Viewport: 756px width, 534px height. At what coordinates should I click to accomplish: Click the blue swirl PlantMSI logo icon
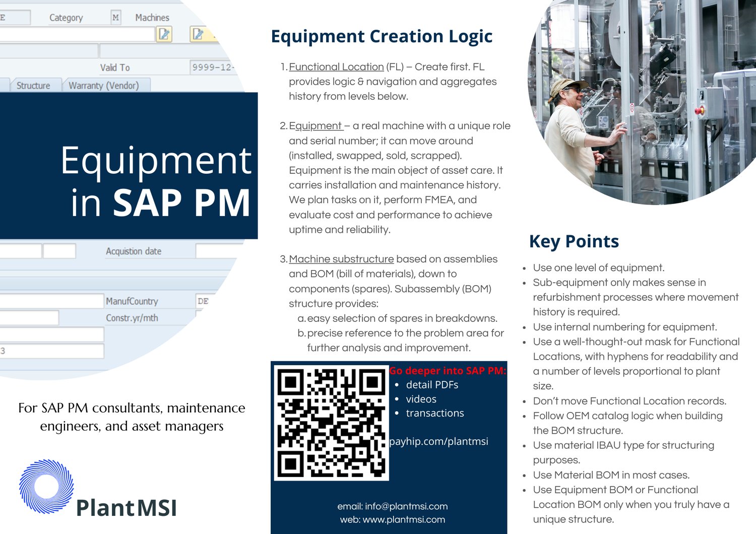[46, 486]
